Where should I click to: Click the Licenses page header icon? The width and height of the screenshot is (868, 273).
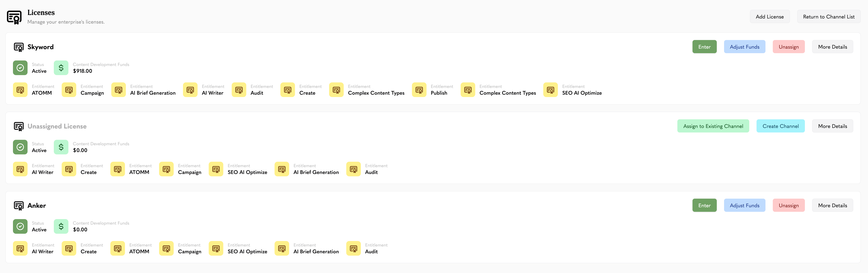(x=14, y=17)
